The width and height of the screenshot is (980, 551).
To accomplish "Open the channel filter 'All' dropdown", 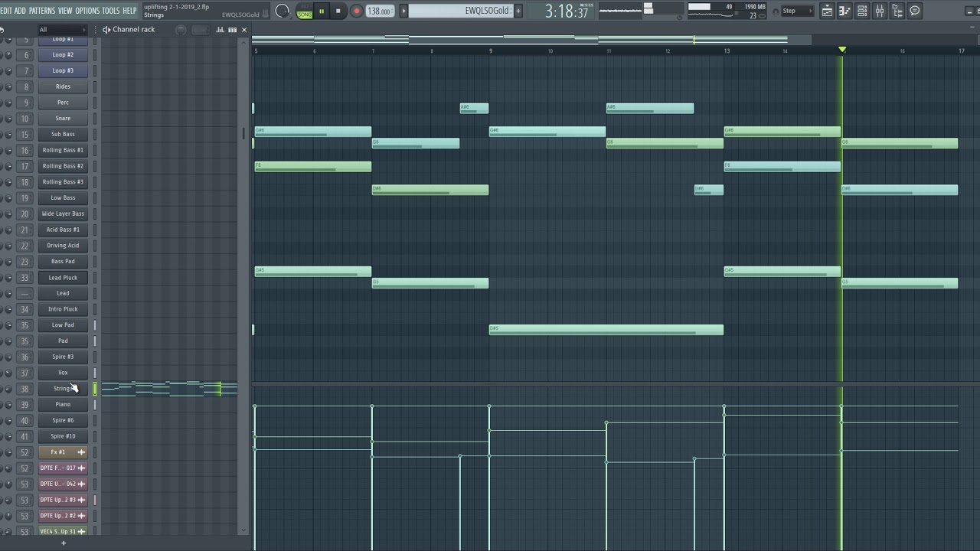I will (x=63, y=30).
